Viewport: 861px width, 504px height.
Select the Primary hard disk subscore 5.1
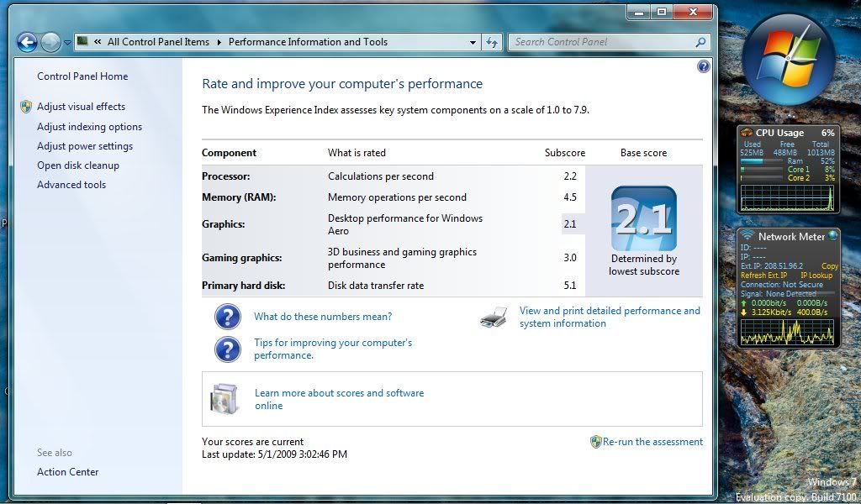[x=570, y=285]
